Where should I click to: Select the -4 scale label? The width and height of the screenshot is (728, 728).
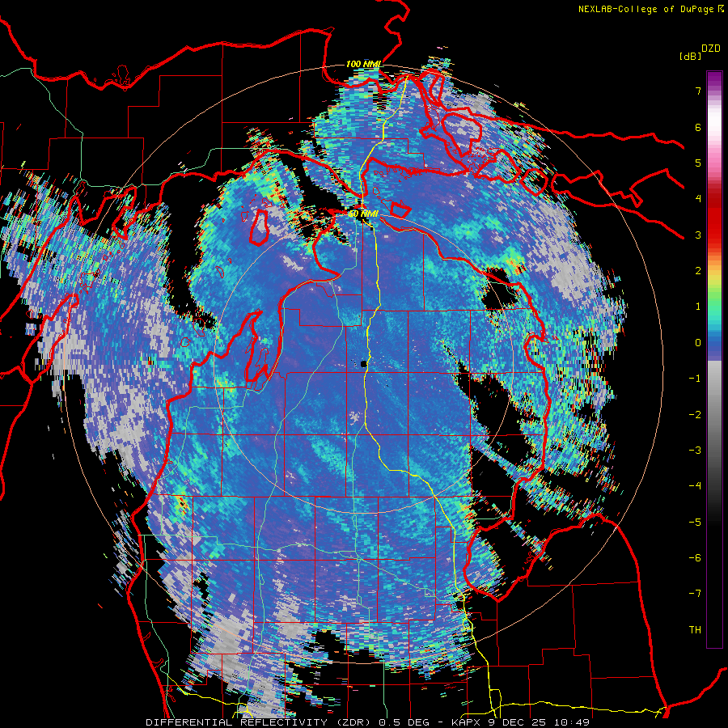695,486
